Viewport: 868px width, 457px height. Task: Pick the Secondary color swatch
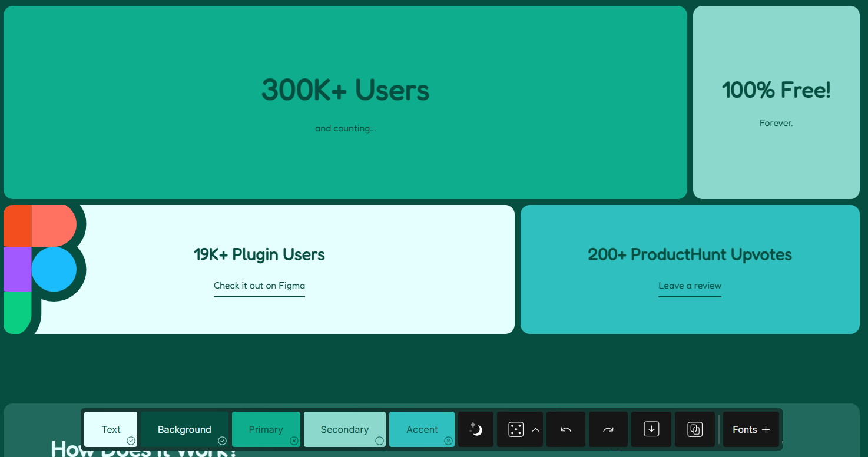(x=344, y=429)
